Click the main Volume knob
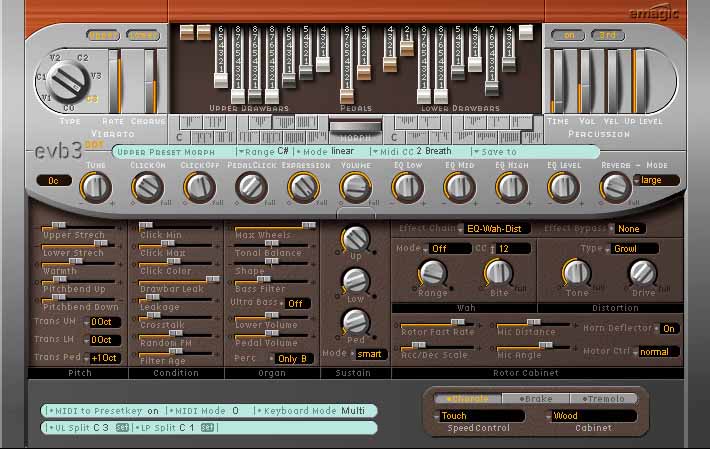 [x=355, y=187]
